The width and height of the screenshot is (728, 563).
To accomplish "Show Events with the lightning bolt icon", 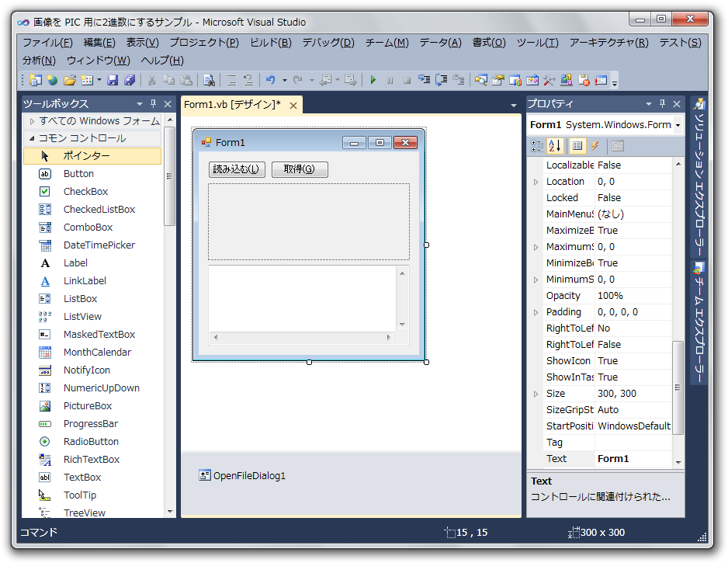I will pos(595,146).
